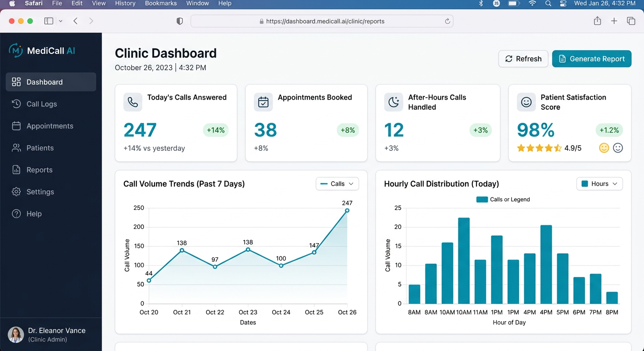The width and height of the screenshot is (644, 351).
Task: Select the Dashboard icon in the sidebar
Action: pos(16,82)
